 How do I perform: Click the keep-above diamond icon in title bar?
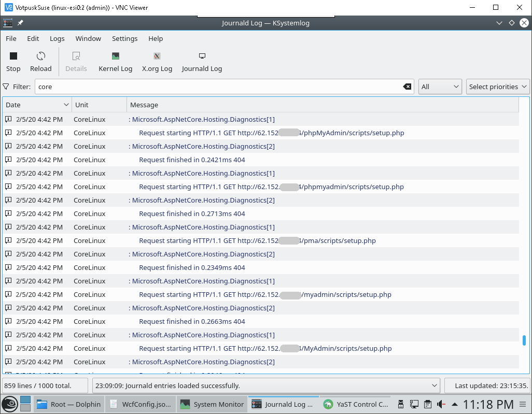pyautogui.click(x=512, y=23)
